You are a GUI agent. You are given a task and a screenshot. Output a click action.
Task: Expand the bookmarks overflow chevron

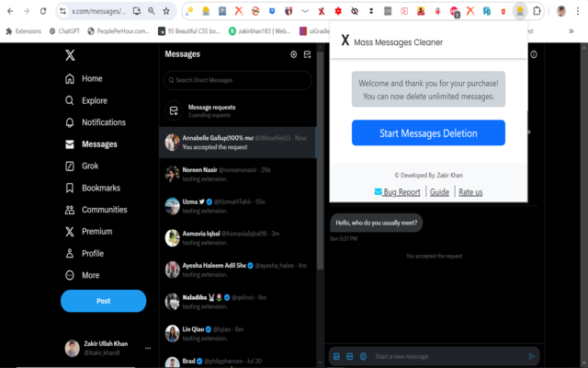coord(571,31)
